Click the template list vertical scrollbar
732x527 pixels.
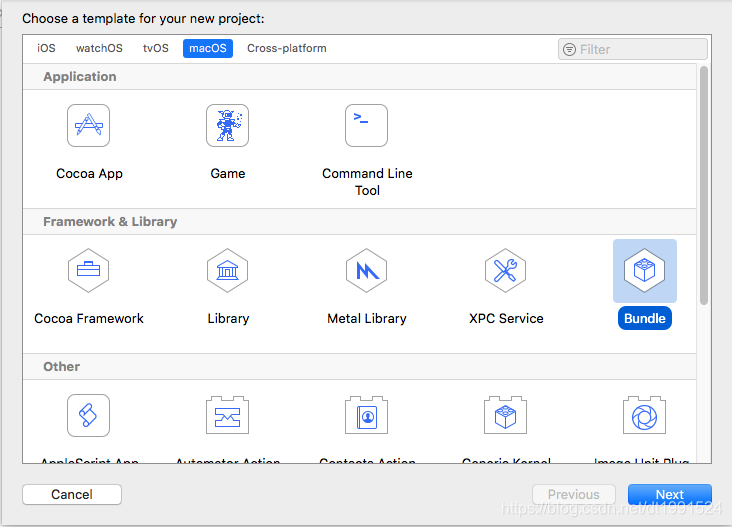pyautogui.click(x=704, y=186)
